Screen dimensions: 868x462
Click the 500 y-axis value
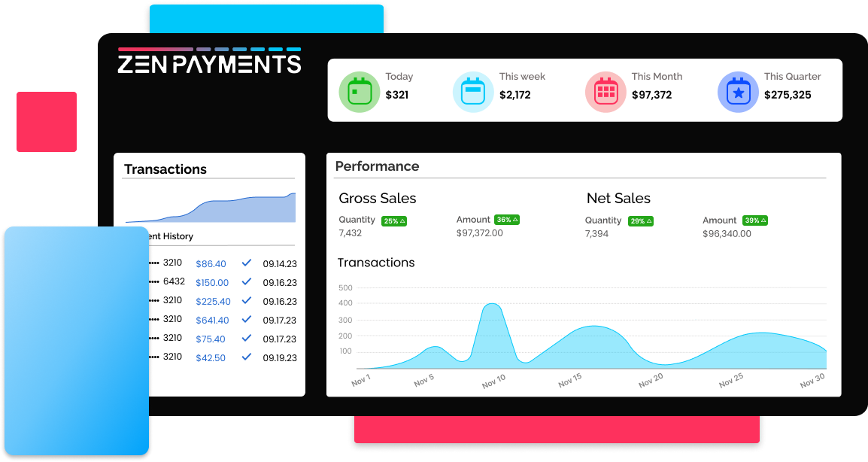[x=345, y=287]
